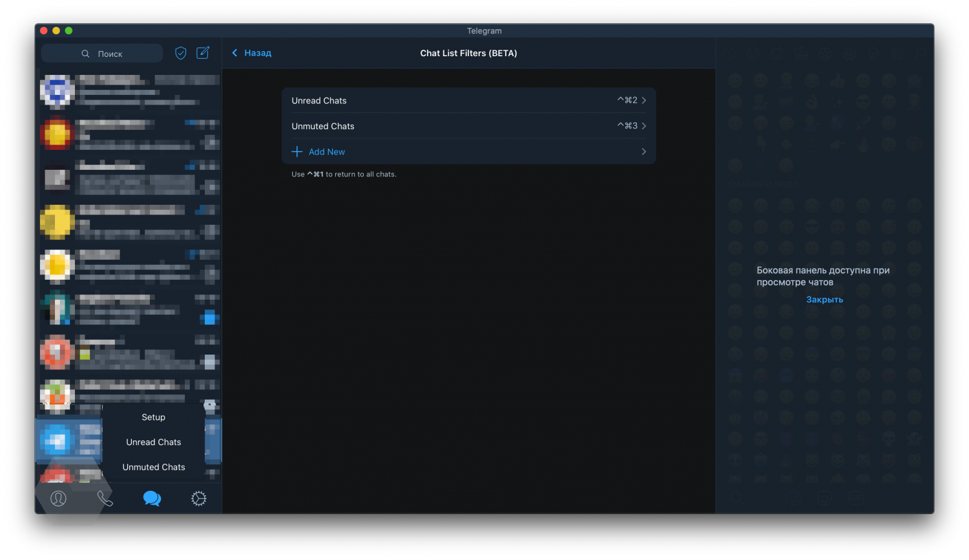Screen dimensions: 969x560
Task: Click the Telegram window title
Action: [484, 31]
